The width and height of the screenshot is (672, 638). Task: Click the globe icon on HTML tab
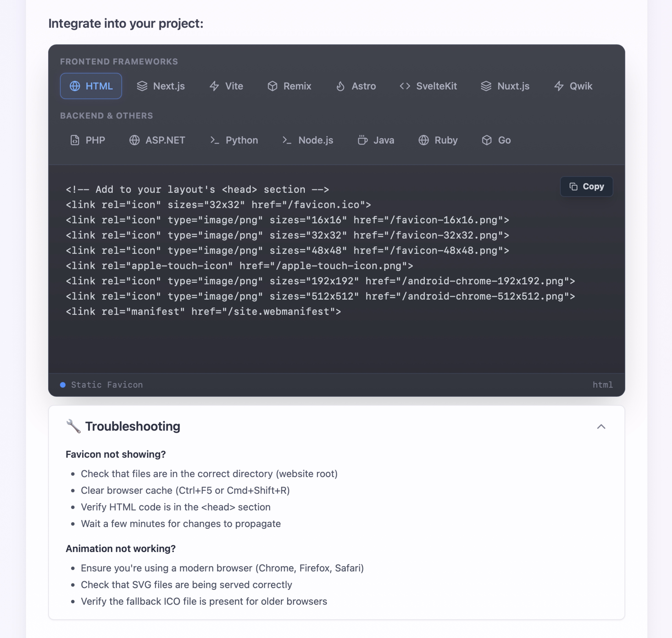tap(75, 86)
